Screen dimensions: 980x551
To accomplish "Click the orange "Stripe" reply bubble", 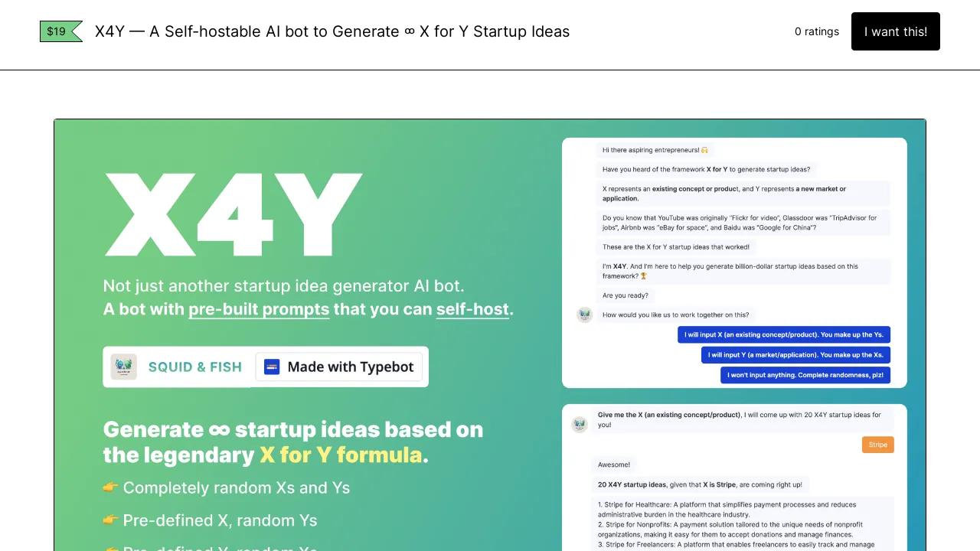I will point(877,445).
